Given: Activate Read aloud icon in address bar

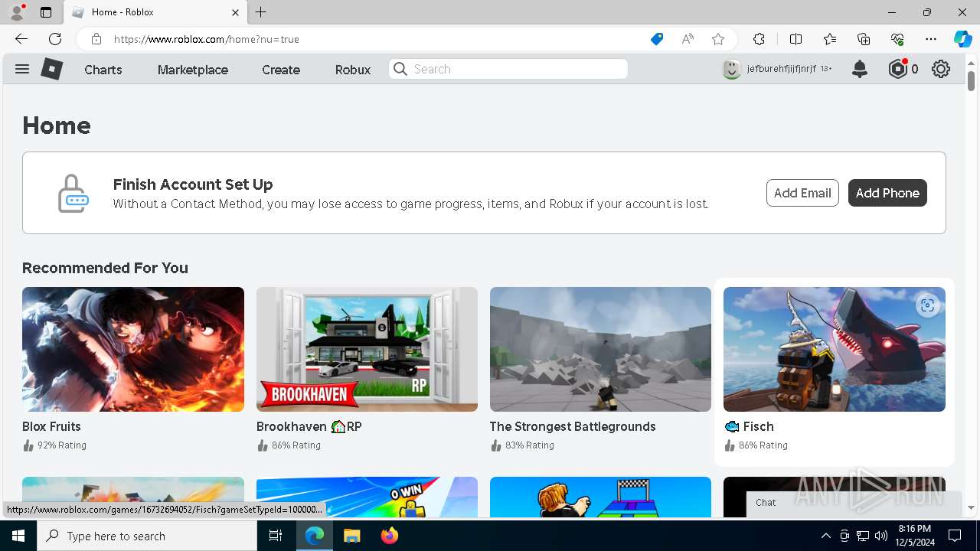Looking at the screenshot, I should click(688, 39).
